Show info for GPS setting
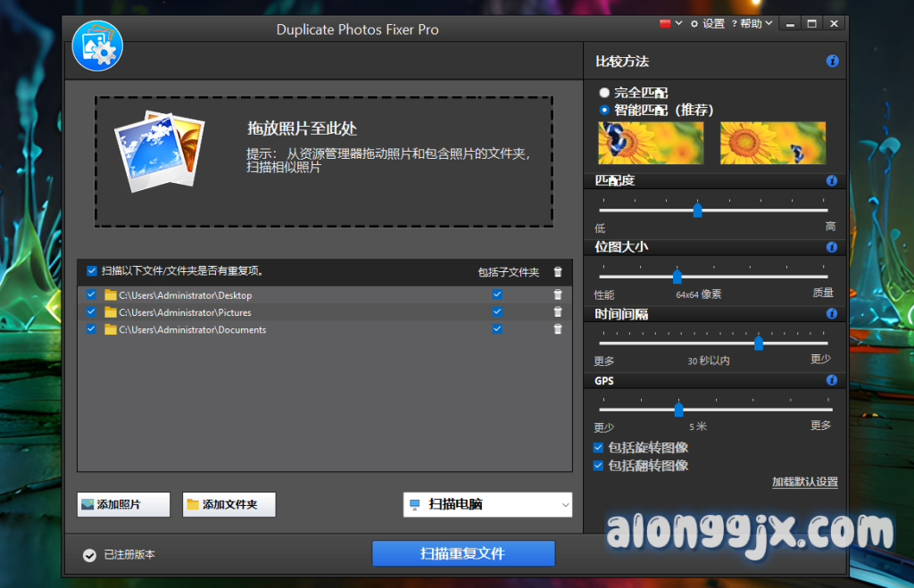 click(x=832, y=381)
